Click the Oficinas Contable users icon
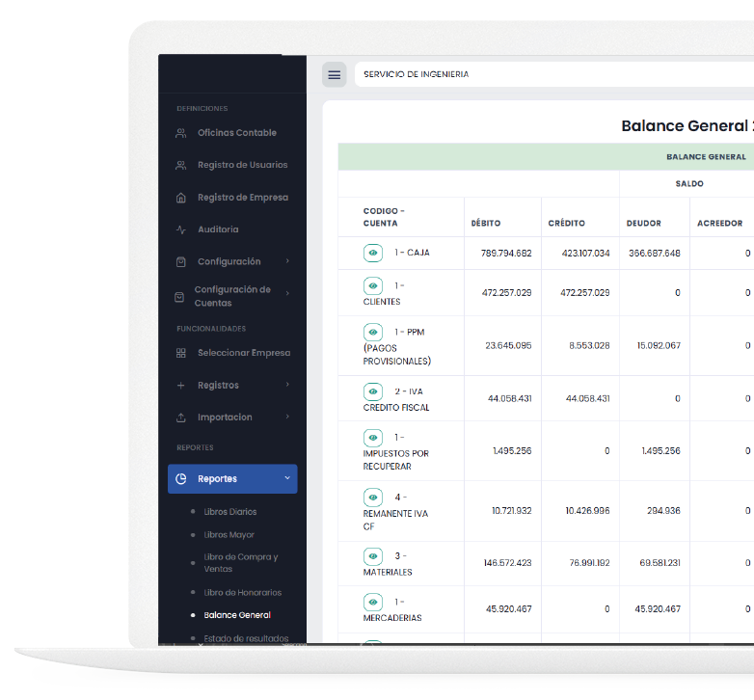 (x=181, y=133)
